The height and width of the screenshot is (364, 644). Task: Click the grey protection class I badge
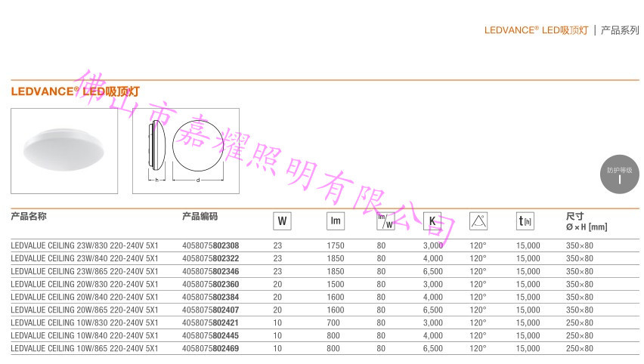(619, 174)
